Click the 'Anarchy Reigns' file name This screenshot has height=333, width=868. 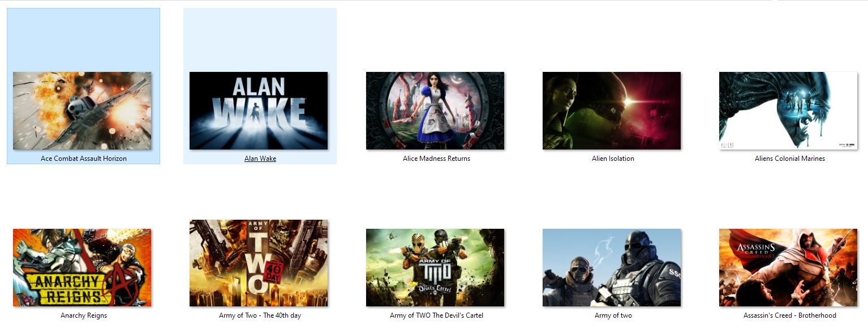(84, 315)
